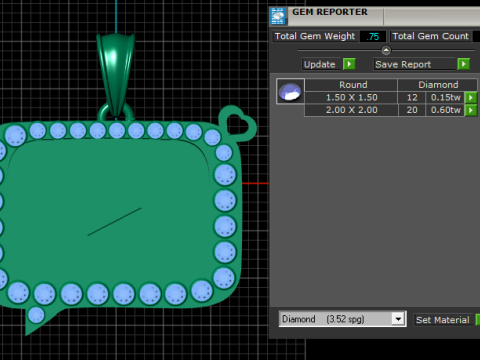Collapse the panel using the round divider handle
Screen dimensions: 480x360
tap(386, 50)
